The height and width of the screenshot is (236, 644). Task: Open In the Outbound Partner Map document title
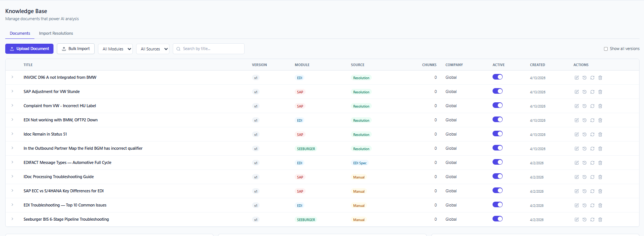[83, 148]
